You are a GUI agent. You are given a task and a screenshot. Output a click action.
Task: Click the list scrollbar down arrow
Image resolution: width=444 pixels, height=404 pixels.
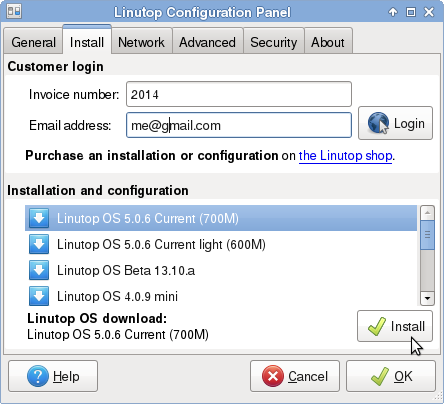(x=427, y=298)
